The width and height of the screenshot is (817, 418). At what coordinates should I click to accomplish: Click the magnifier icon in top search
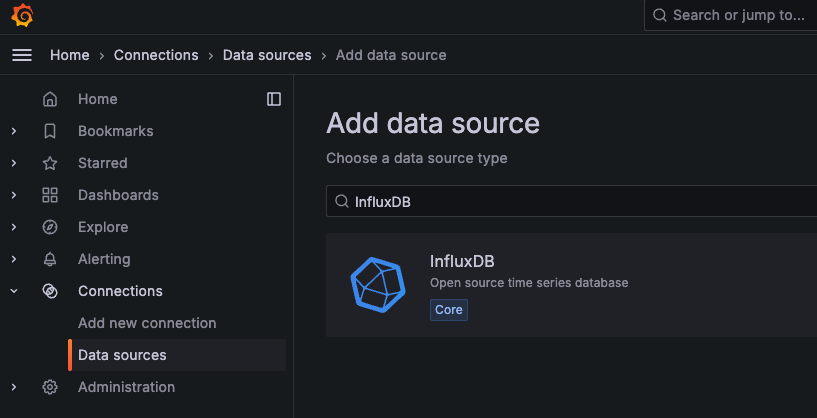660,15
